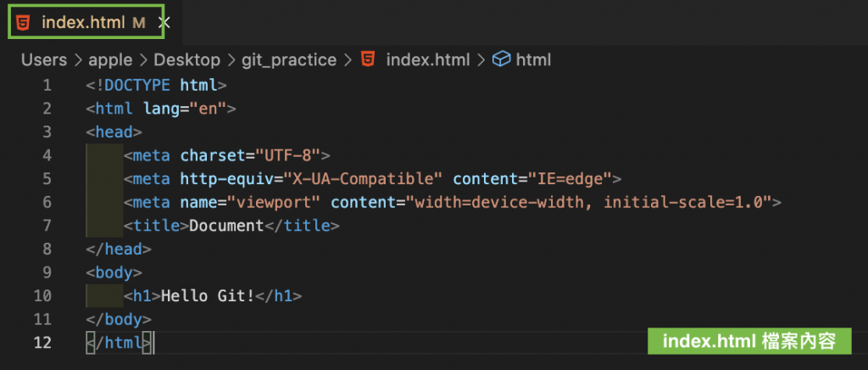Viewport: 868px width, 370px height.
Task: Open the Users breadcrumb folder
Action: 43,59
